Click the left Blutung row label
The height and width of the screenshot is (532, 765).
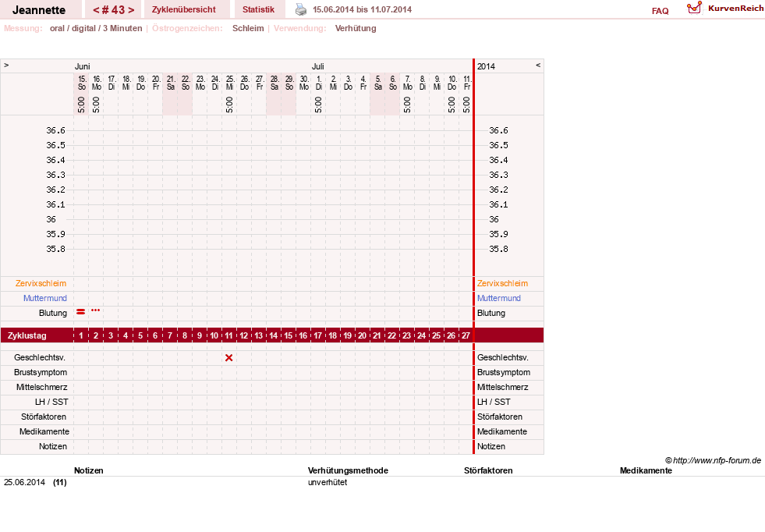click(53, 313)
